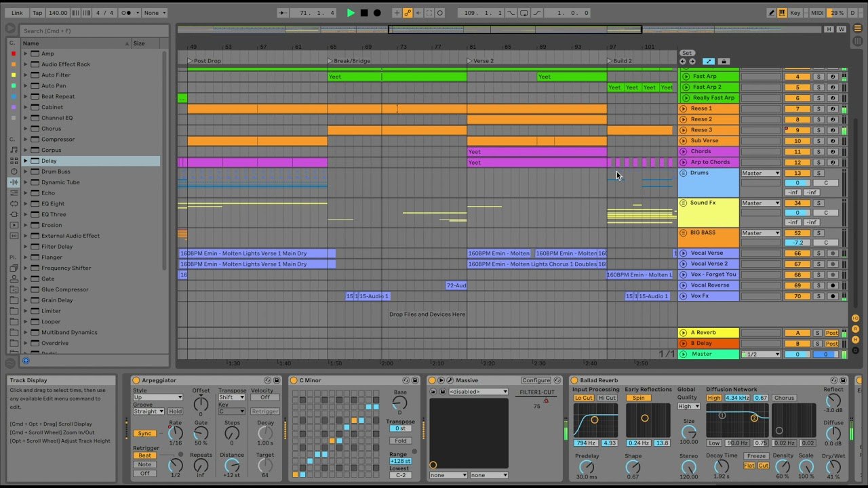The image size is (868, 488).
Task: Click the Follow arrow icon in transport
Action: [284, 13]
